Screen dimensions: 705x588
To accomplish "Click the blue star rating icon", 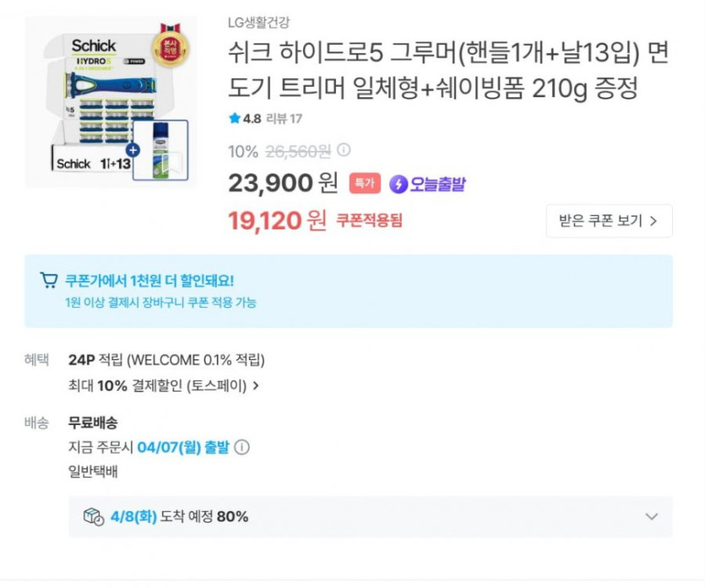I will tap(234, 119).
